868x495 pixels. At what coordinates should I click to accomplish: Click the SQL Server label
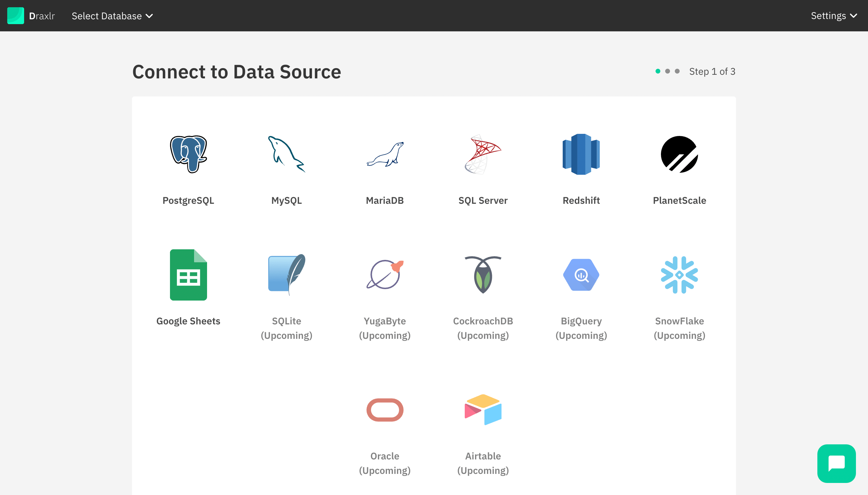point(483,200)
